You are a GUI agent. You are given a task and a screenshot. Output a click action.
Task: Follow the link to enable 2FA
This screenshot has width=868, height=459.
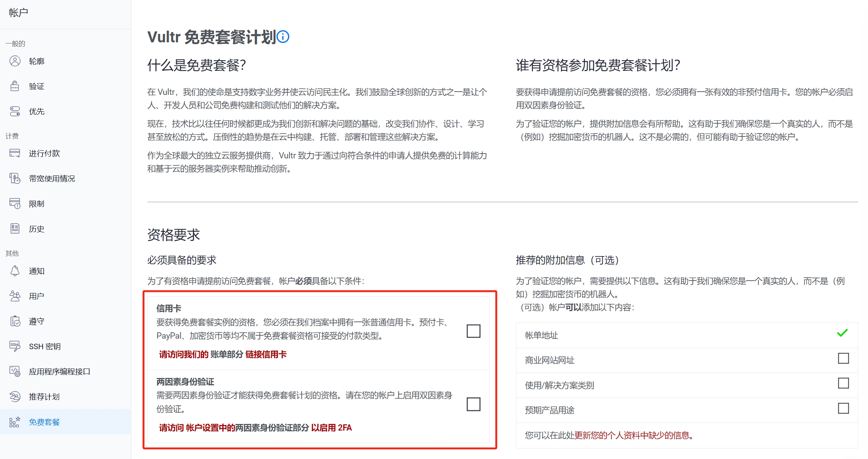[255, 428]
